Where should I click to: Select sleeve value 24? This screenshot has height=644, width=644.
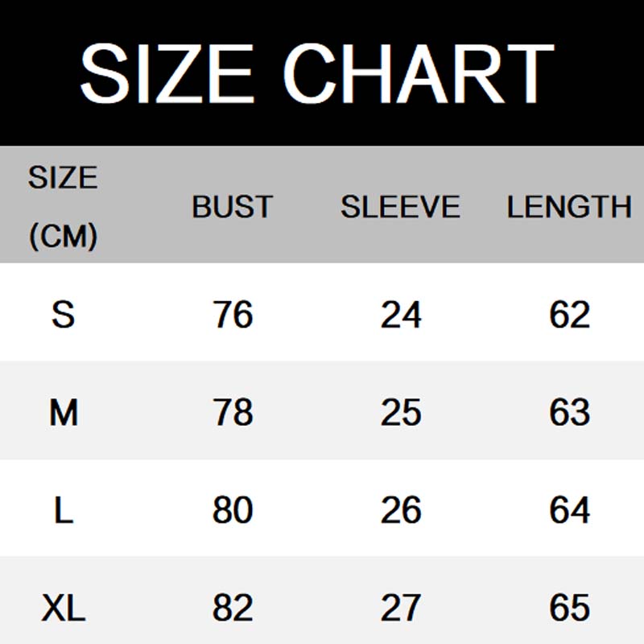point(401,314)
